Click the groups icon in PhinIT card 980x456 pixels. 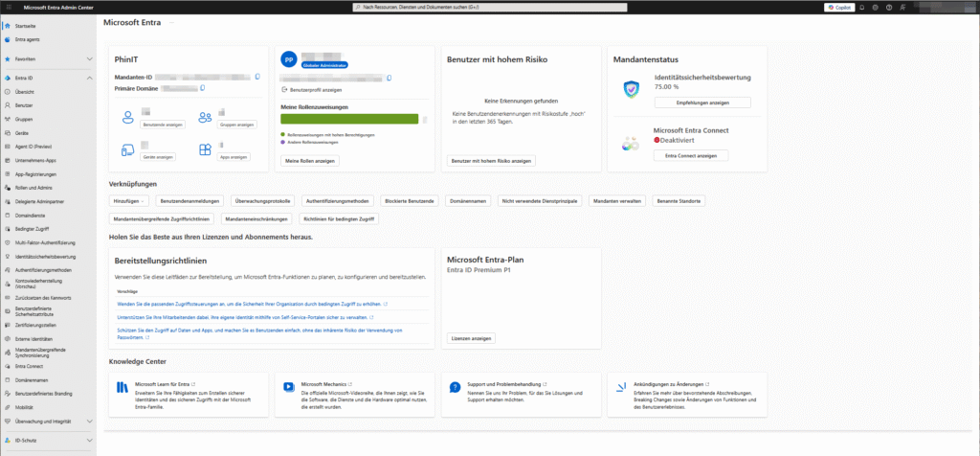[x=206, y=117]
